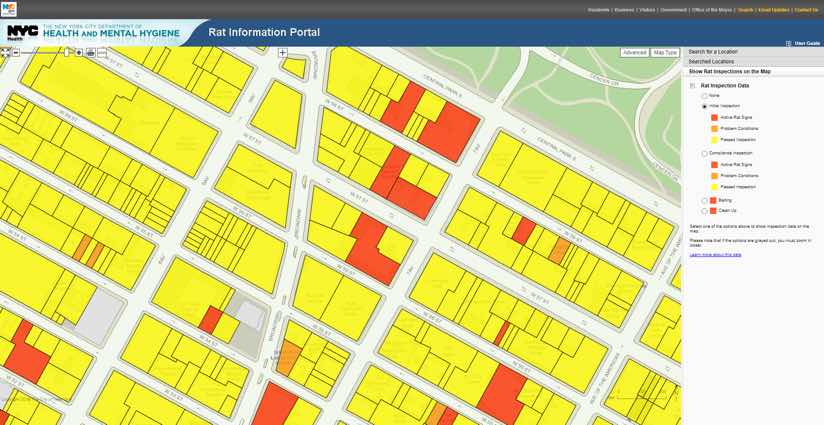
Task: Open the Office of the Mayor link
Action: click(712, 10)
